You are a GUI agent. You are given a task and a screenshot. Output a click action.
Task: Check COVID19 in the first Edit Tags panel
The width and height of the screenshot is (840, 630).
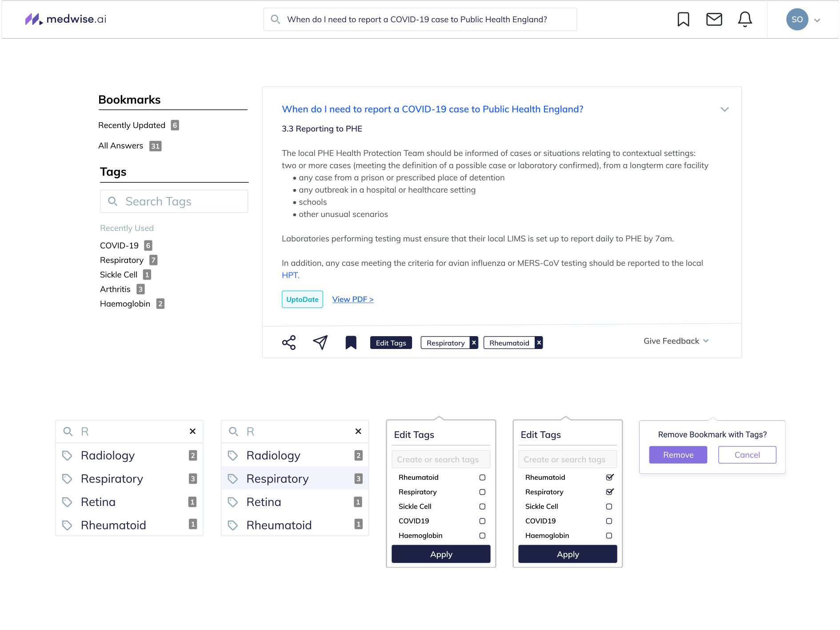[482, 521]
